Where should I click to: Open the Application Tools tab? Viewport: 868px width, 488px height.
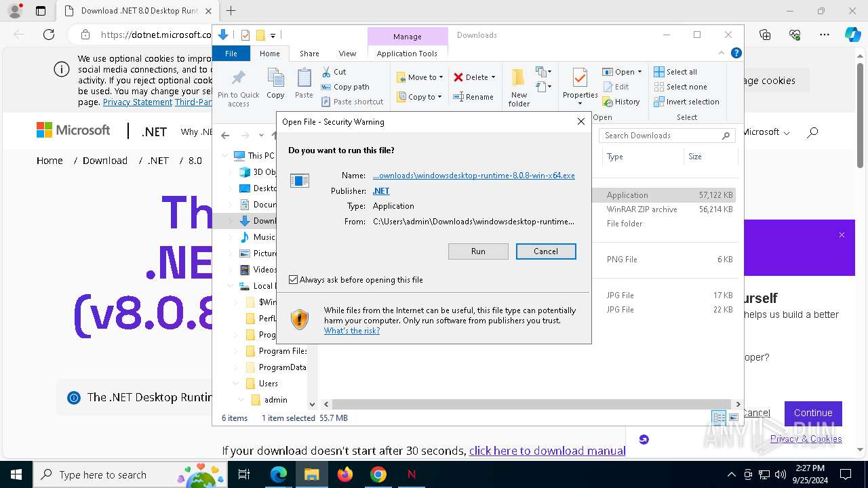[407, 54]
